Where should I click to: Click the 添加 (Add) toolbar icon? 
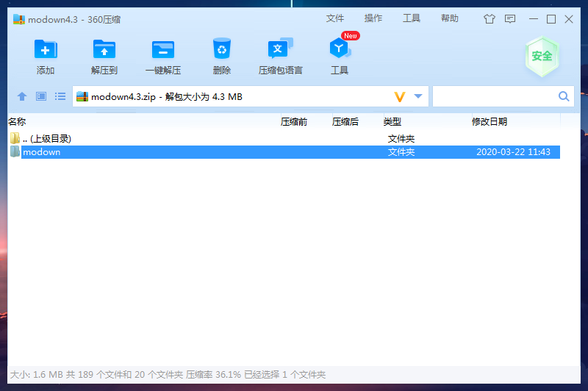[46, 49]
